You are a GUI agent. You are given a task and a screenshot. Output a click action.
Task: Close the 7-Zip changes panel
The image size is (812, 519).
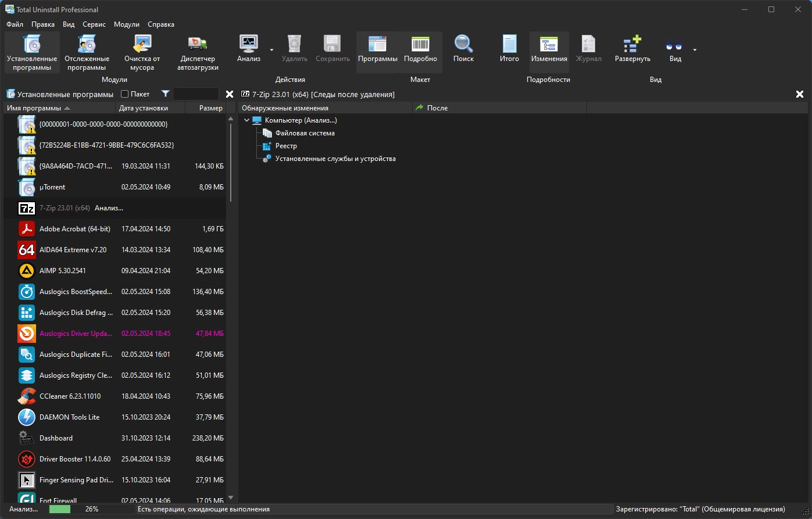coord(800,94)
